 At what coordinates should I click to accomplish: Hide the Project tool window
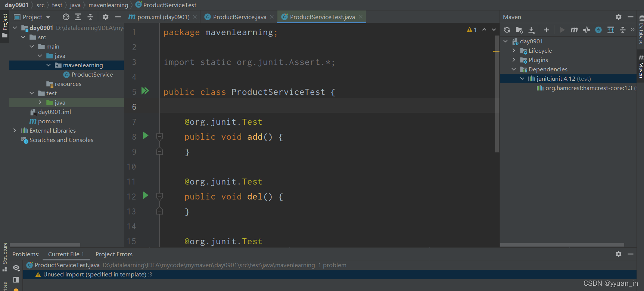tap(118, 17)
